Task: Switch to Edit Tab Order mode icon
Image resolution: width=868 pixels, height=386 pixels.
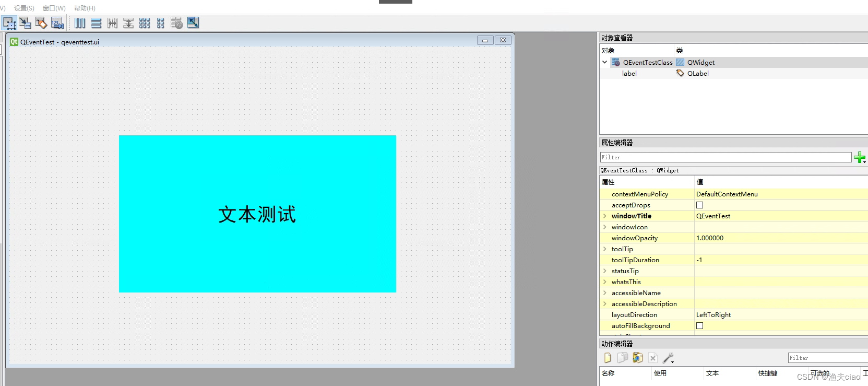Action: 57,23
